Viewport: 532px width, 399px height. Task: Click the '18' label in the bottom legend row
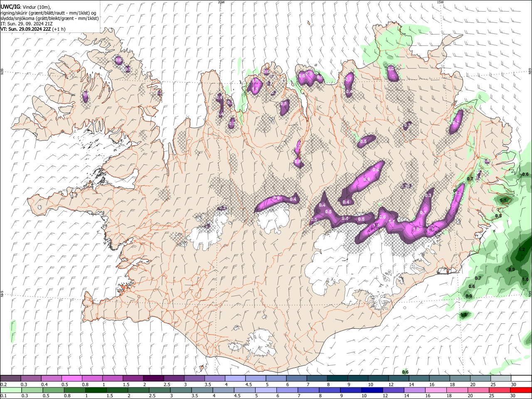point(450,397)
